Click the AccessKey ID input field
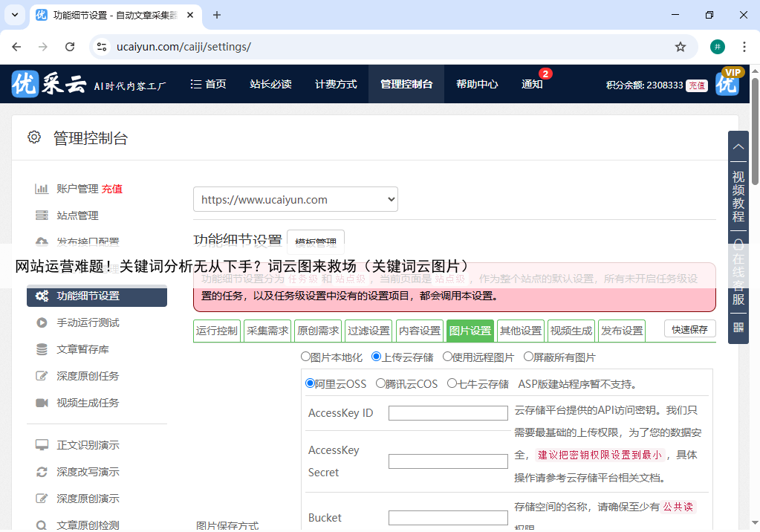The width and height of the screenshot is (760, 532). (x=448, y=413)
